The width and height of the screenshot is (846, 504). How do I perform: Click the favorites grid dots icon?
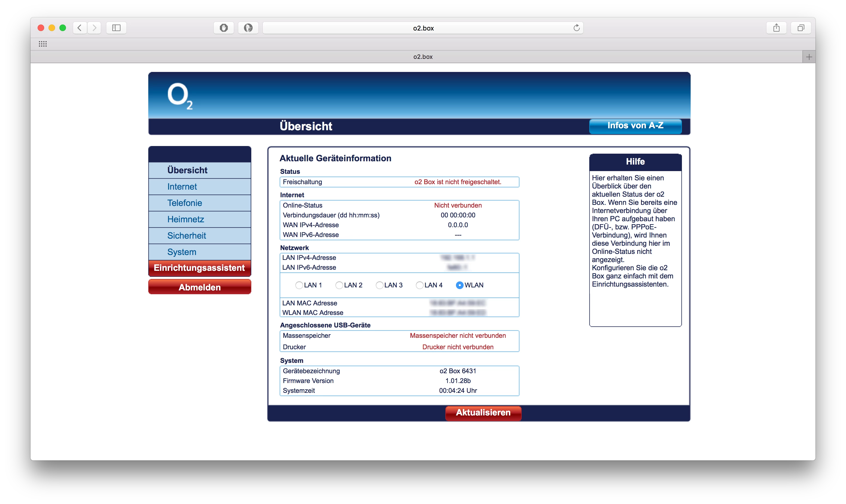click(43, 44)
